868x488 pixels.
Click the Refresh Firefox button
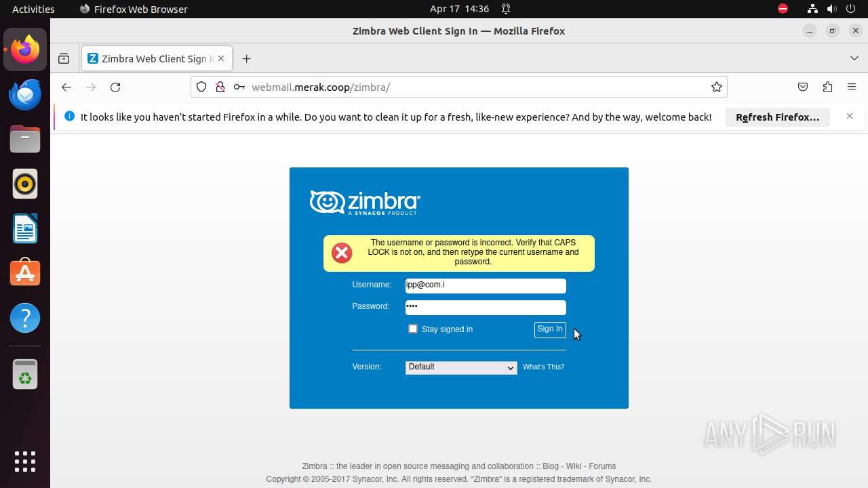(x=778, y=117)
